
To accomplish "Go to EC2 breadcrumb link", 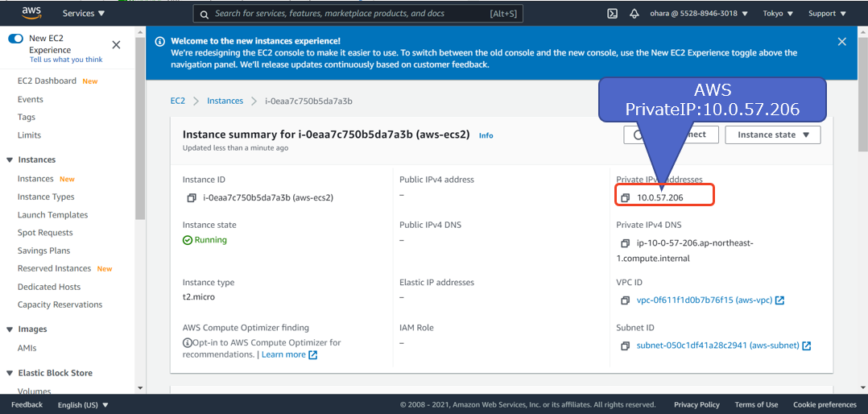I will coord(178,101).
